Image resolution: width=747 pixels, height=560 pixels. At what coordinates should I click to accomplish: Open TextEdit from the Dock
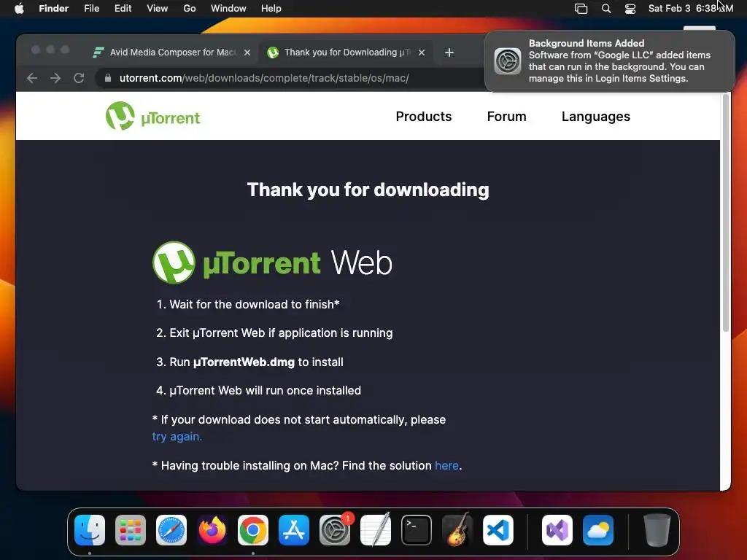click(376, 530)
